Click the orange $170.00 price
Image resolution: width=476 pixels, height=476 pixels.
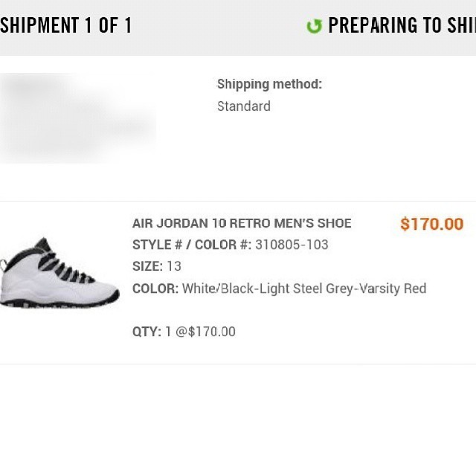click(431, 224)
